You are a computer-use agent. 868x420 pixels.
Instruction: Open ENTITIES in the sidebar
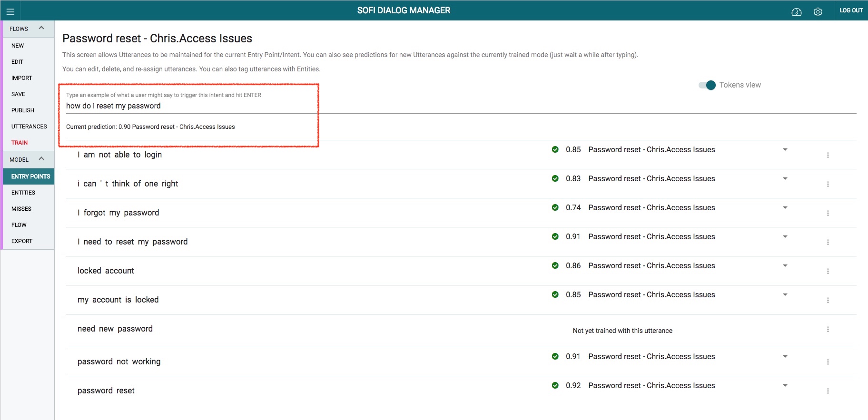pos(23,193)
